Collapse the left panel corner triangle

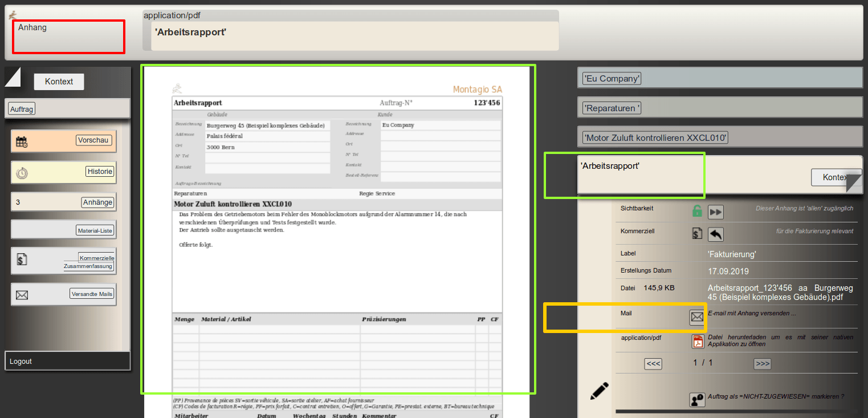pyautogui.click(x=11, y=76)
